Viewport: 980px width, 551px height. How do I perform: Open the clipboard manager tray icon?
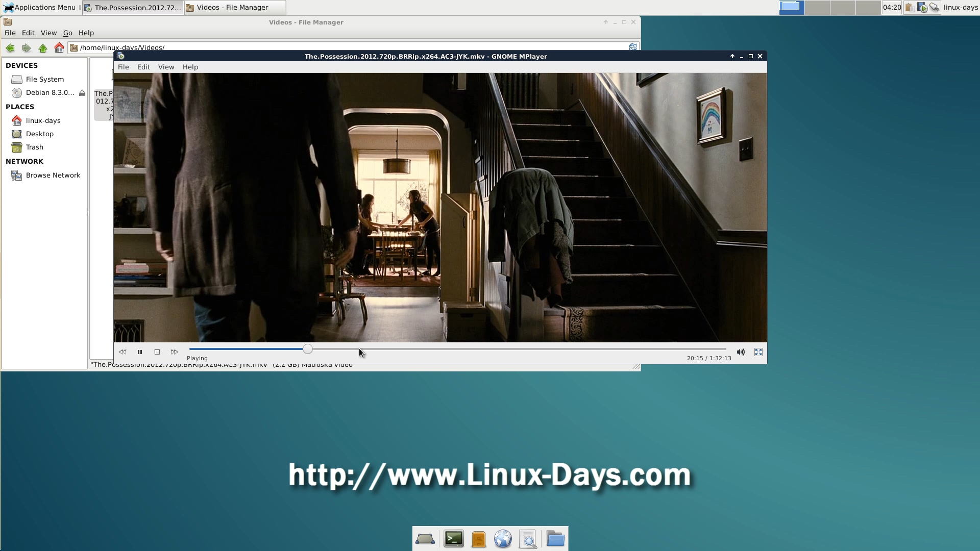click(910, 7)
